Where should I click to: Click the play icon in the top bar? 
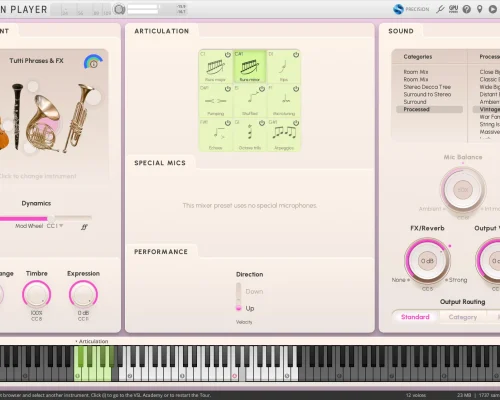tap(493, 9)
